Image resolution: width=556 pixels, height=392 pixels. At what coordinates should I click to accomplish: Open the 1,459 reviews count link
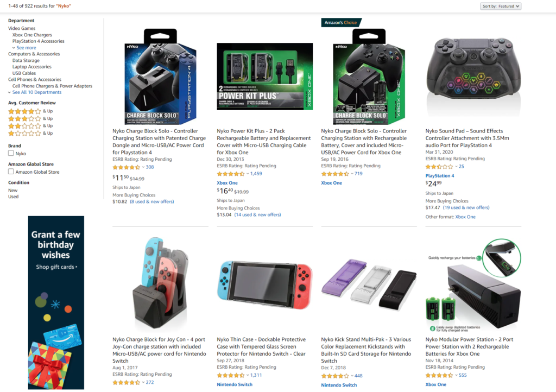coord(256,174)
